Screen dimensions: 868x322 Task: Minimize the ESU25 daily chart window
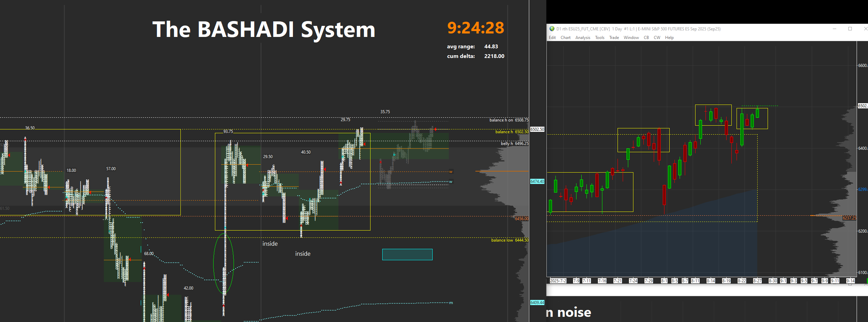[835, 29]
